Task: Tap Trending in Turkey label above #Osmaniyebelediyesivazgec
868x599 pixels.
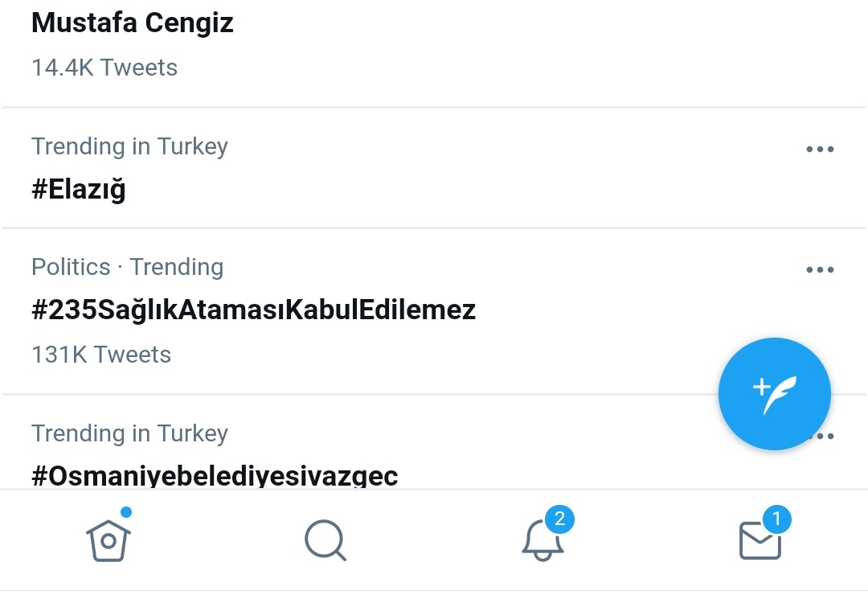Action: point(129,433)
